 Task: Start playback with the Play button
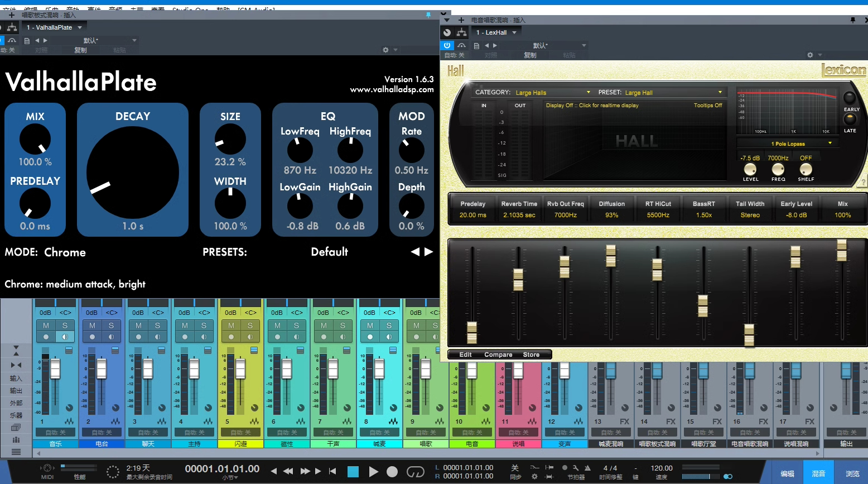tap(373, 472)
